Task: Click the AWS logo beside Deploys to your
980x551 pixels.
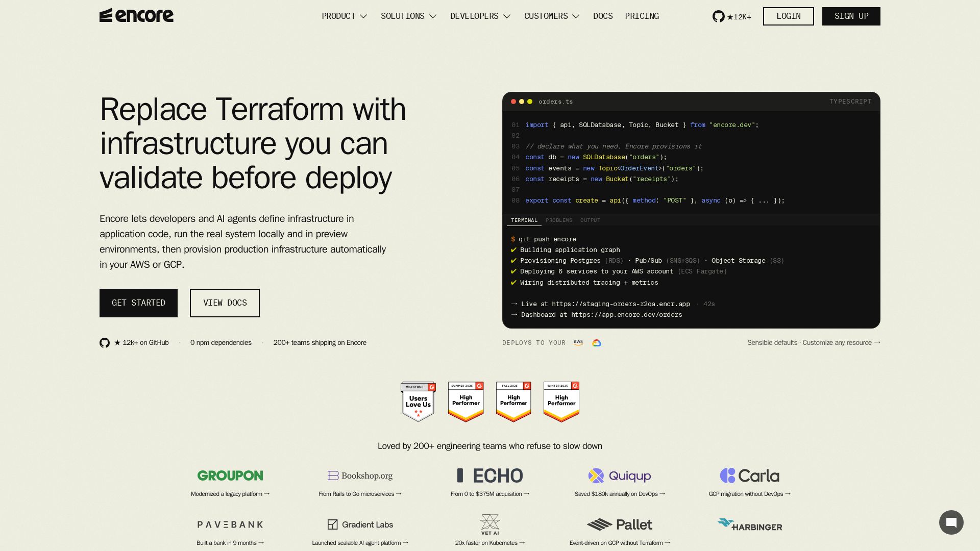Action: pyautogui.click(x=578, y=343)
